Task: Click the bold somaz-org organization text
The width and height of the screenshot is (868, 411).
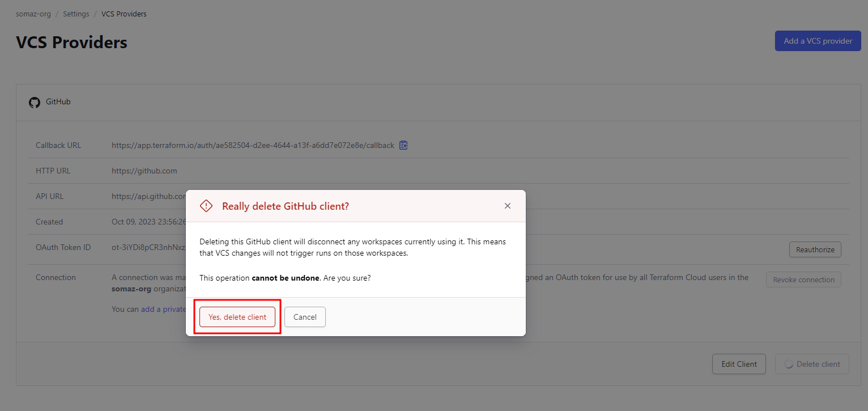Action: point(131,289)
